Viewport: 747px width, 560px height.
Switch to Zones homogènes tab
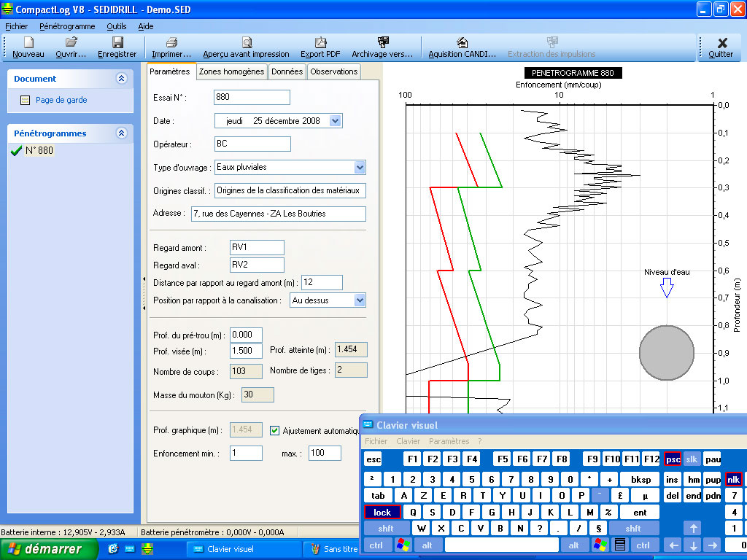pos(231,71)
